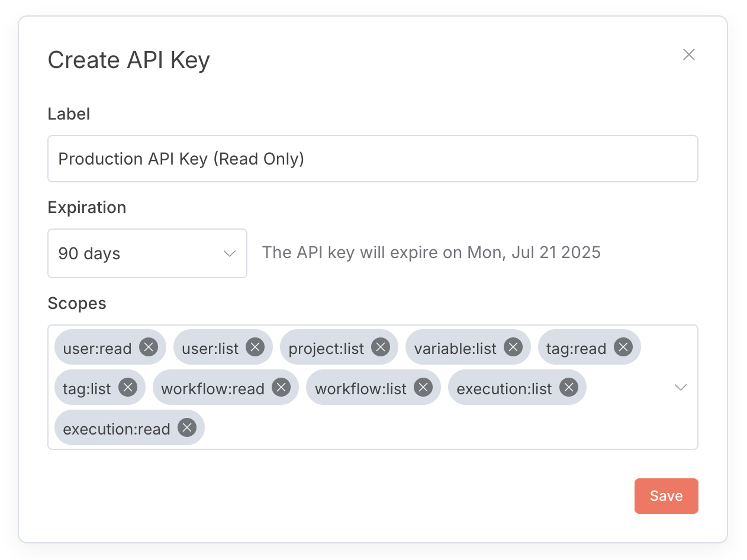Remove the user:read scope
This screenshot has height=560, width=747.
[149, 347]
